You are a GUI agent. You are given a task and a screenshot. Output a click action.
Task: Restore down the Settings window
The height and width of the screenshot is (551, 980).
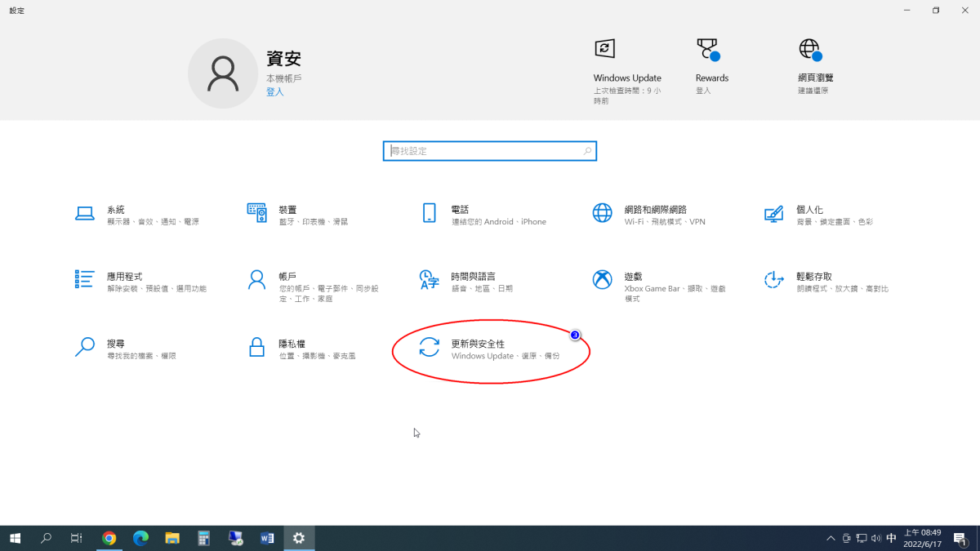click(x=936, y=10)
